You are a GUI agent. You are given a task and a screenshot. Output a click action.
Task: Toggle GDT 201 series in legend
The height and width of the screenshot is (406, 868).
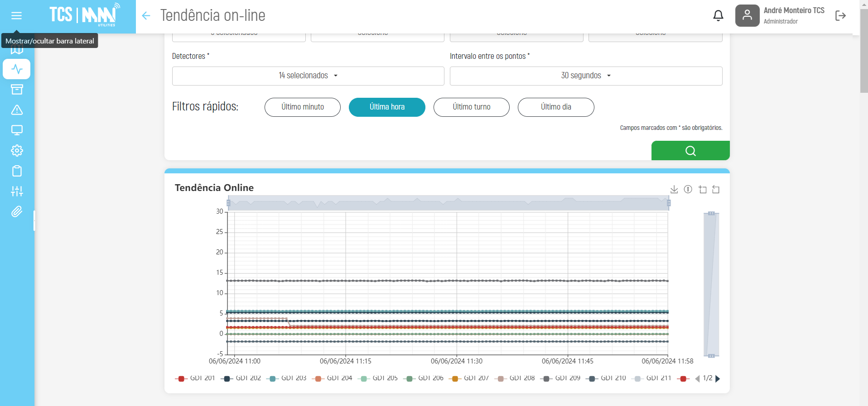195,378
